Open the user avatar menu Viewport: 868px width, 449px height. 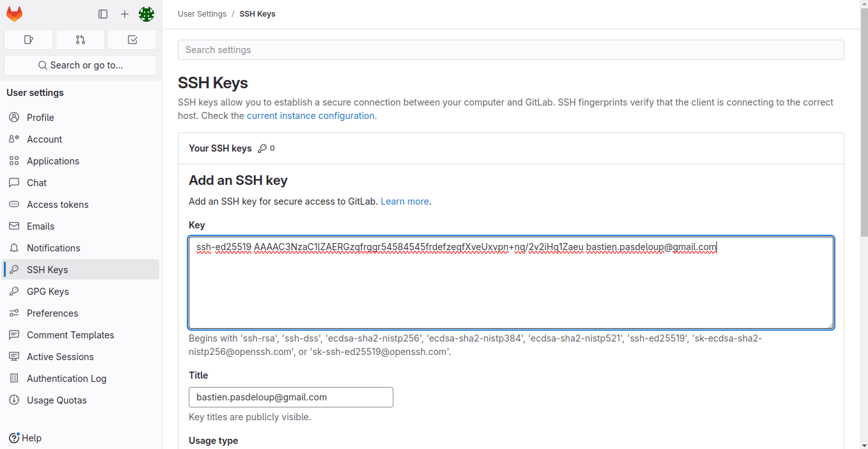click(146, 14)
